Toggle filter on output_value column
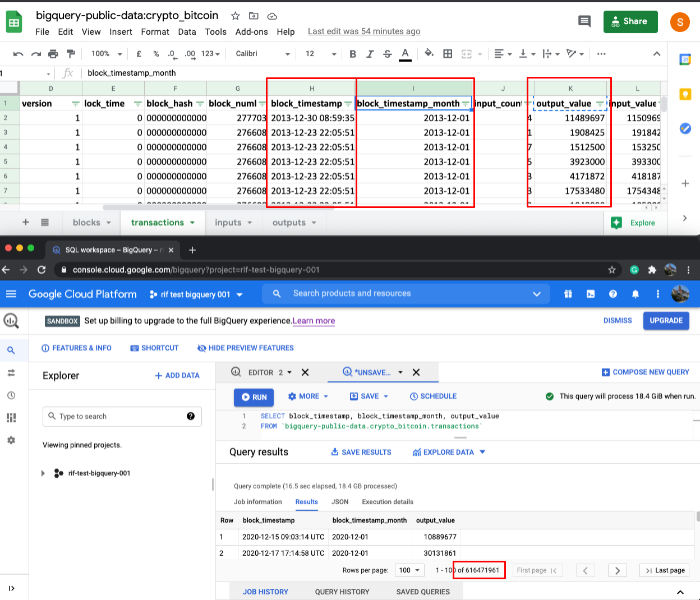700x600 pixels. click(600, 104)
